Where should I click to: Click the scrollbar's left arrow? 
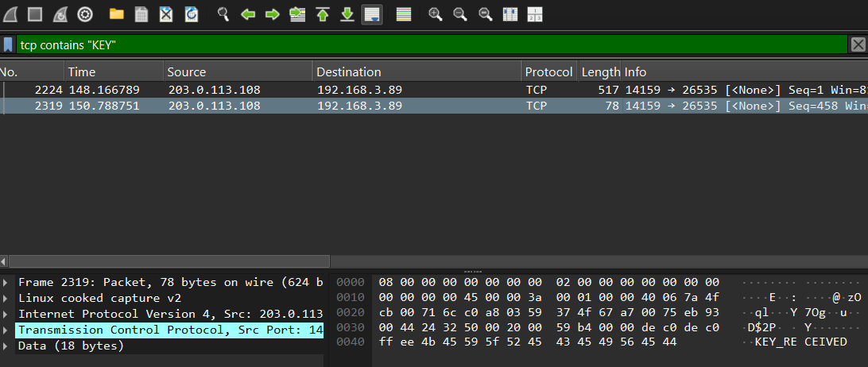pyautogui.click(x=4, y=261)
